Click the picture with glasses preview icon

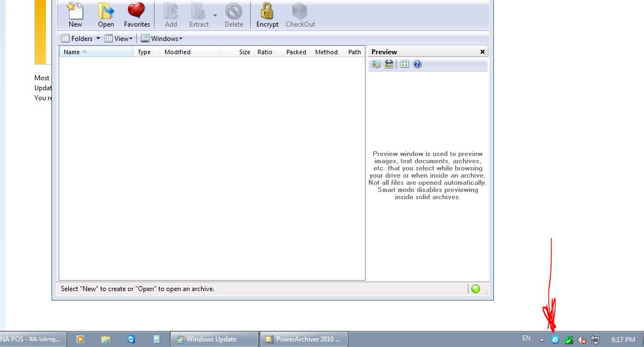[x=389, y=64]
